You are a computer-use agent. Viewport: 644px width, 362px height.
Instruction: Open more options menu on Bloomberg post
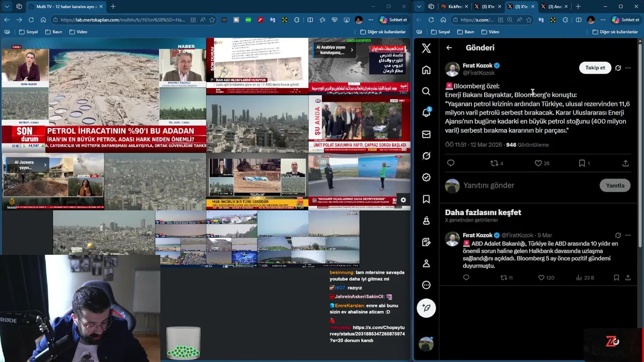[x=628, y=68]
